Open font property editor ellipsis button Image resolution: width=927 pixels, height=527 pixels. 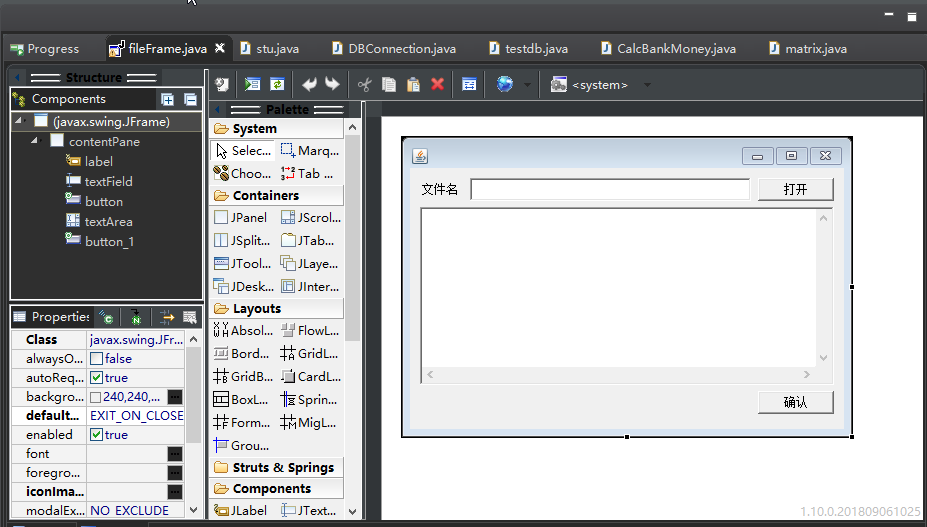pos(175,454)
